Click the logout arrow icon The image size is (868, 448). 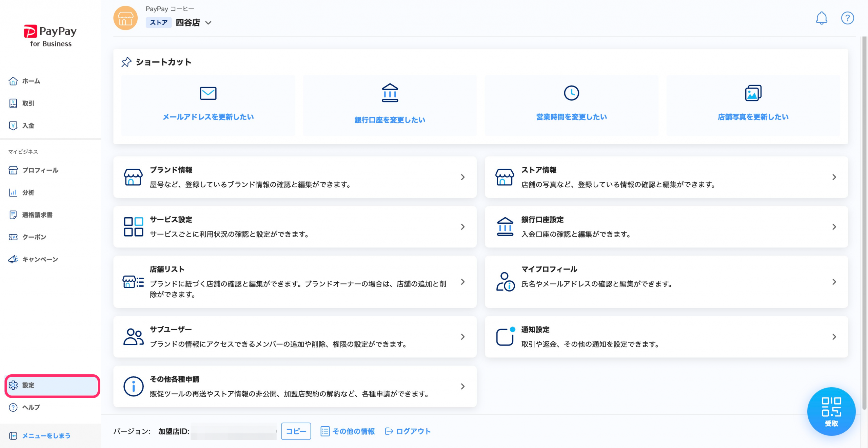(x=389, y=431)
